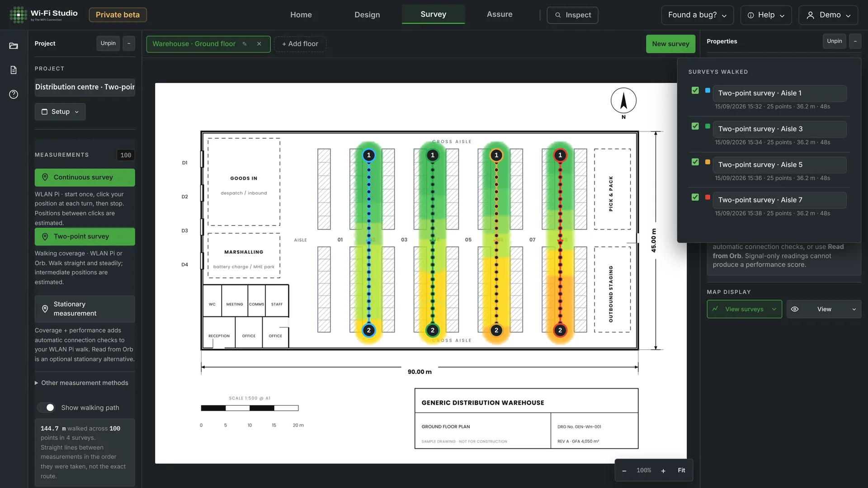Open the folder icon in left sidebar
868x488 pixels.
[14, 46]
